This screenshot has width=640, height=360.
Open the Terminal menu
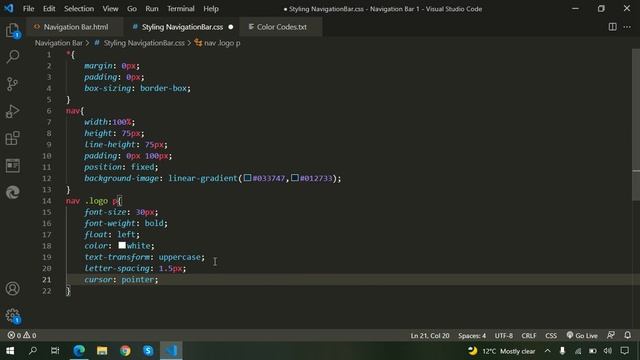tap(181, 9)
